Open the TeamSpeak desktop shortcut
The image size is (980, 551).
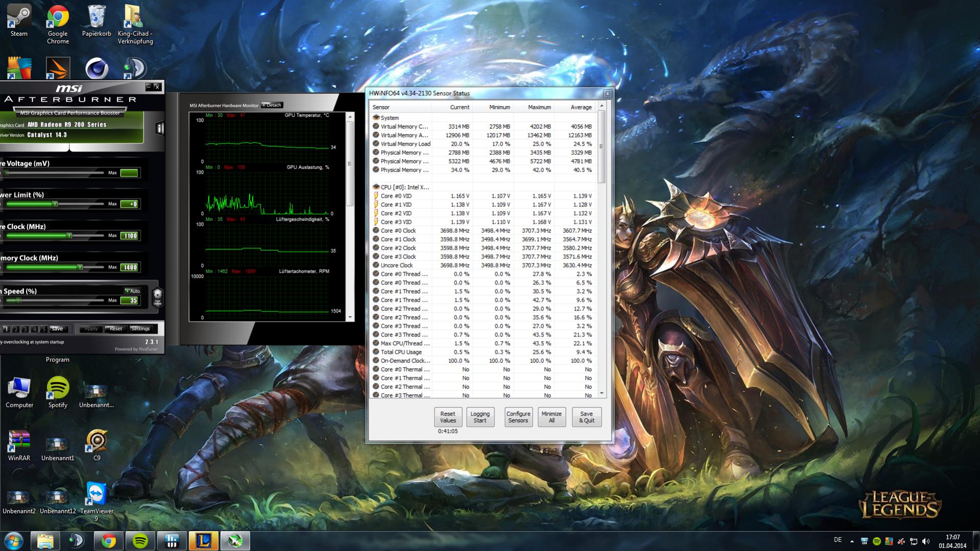[135, 67]
